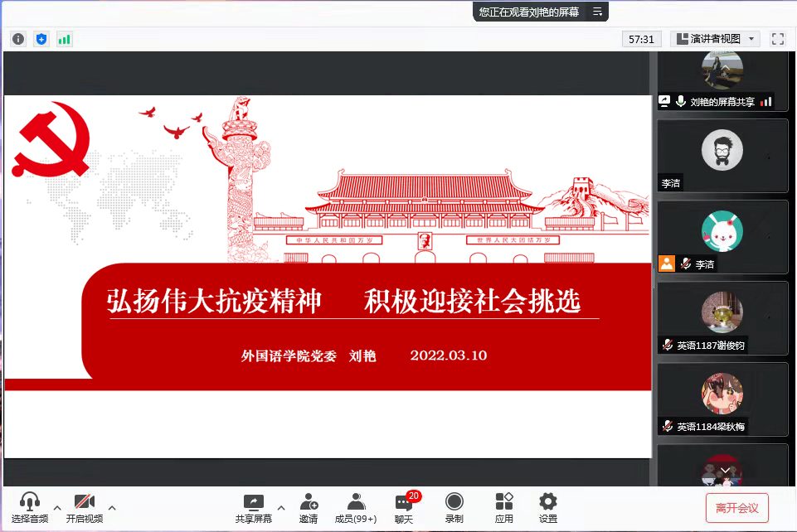This screenshot has height=532, width=797.
Task: Select the 英语1187谢俊钧 participant tile
Action: click(x=722, y=318)
